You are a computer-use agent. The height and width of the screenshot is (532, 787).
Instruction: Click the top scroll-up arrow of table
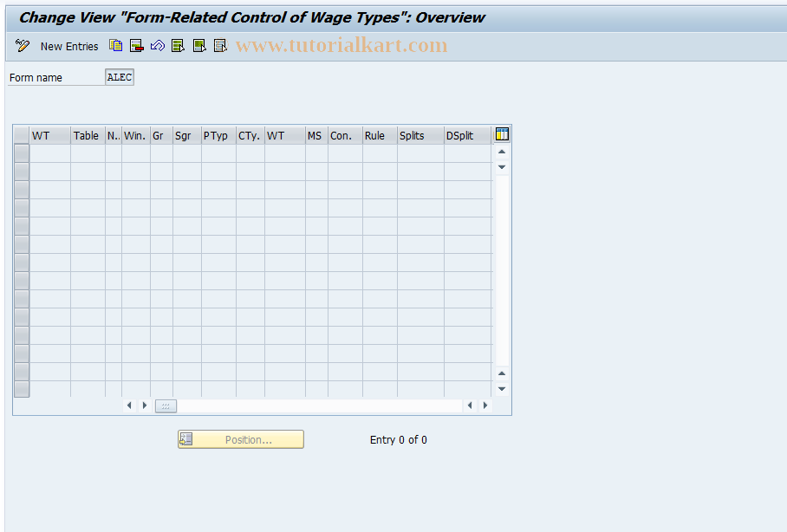tap(502, 152)
